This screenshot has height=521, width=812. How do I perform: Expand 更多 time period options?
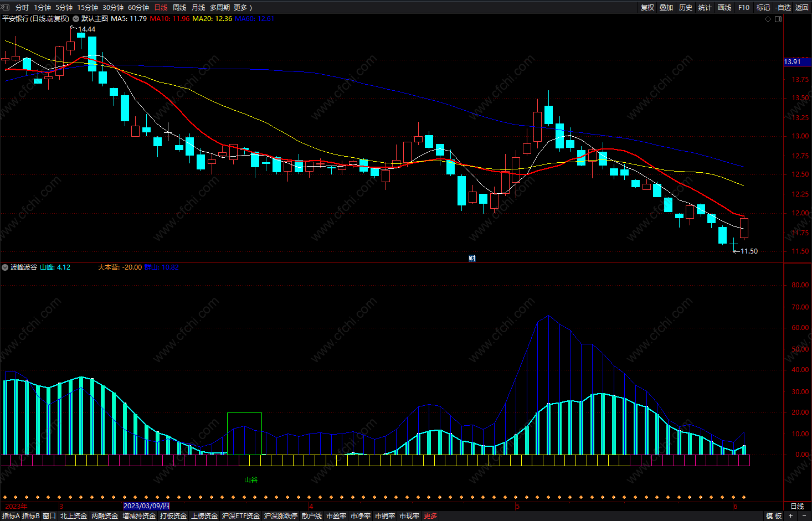point(243,7)
